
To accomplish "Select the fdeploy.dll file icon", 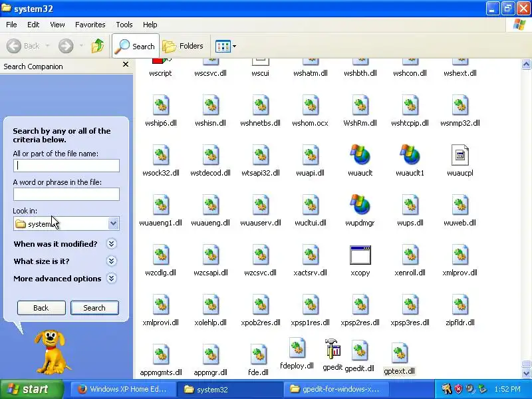I will (297, 348).
